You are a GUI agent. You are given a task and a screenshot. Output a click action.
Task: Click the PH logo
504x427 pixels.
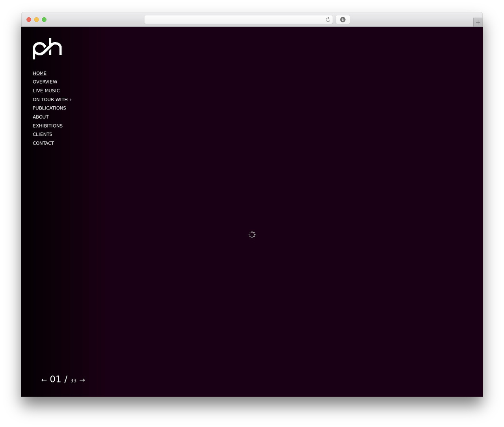click(x=47, y=48)
